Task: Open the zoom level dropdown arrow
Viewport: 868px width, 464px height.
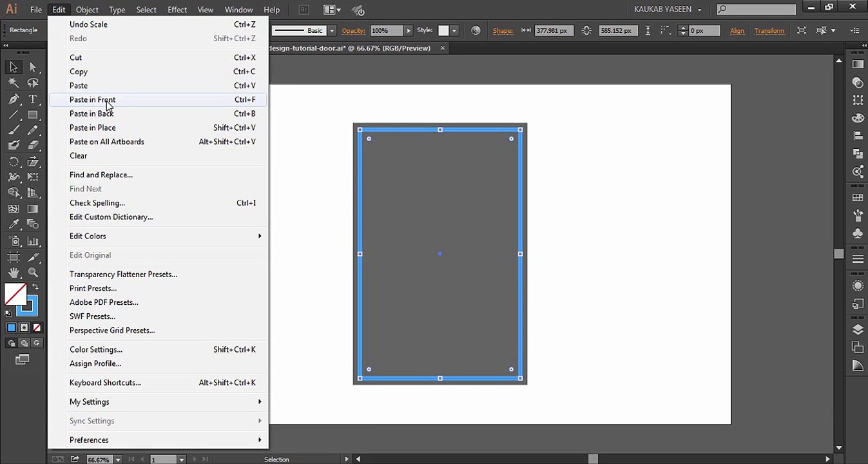Action: tap(118, 459)
